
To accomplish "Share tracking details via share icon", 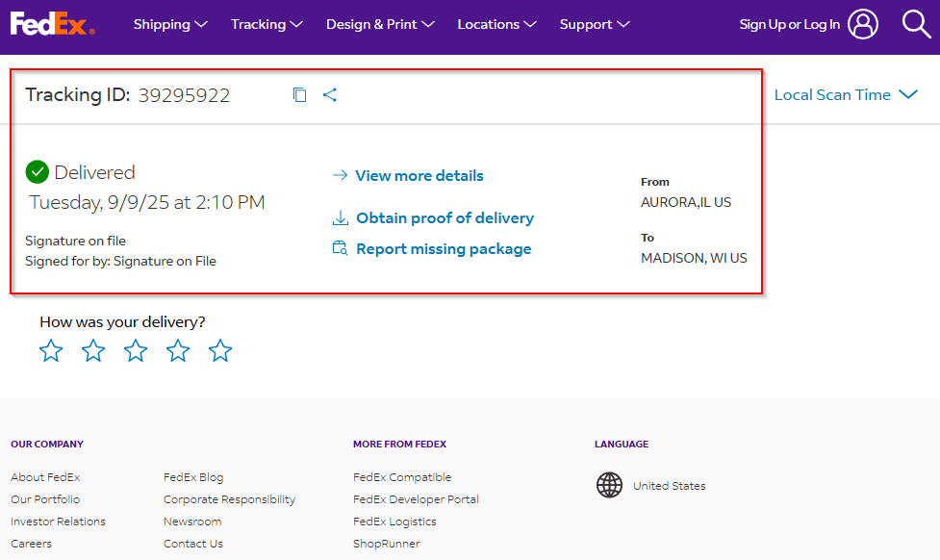I will (x=330, y=94).
